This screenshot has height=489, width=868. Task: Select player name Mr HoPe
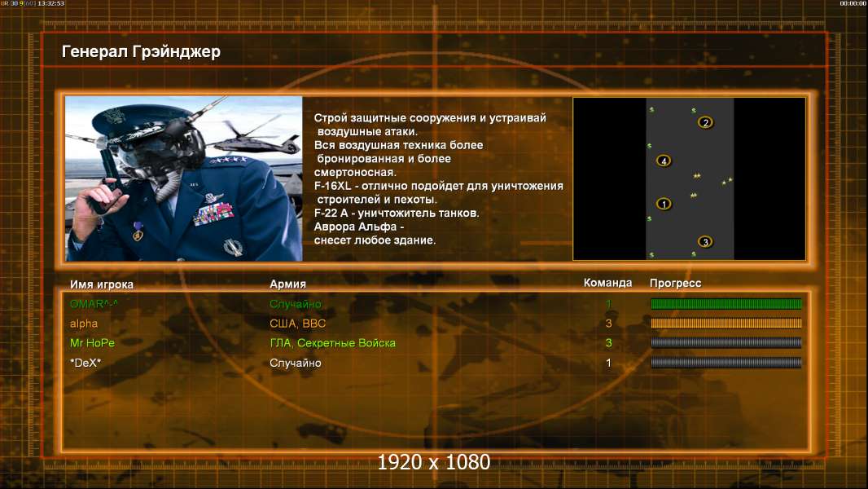coord(92,343)
